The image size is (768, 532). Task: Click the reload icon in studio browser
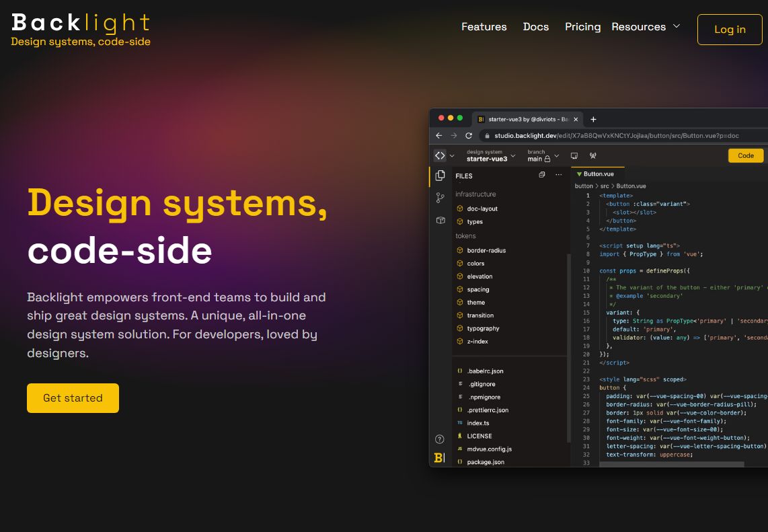(469, 136)
